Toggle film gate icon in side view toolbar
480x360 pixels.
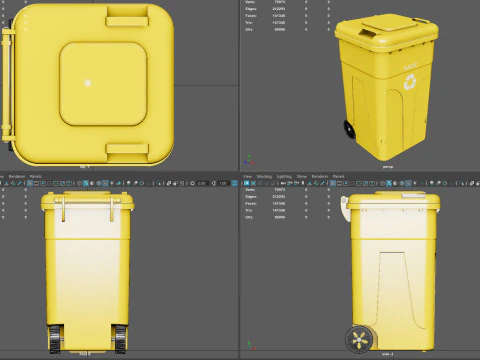click(339, 183)
